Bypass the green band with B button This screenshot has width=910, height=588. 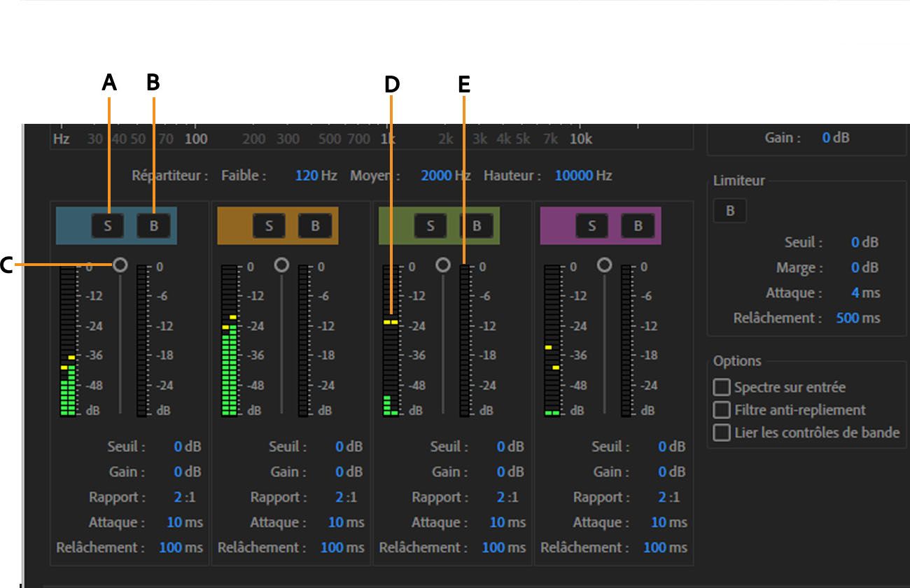coord(477,226)
